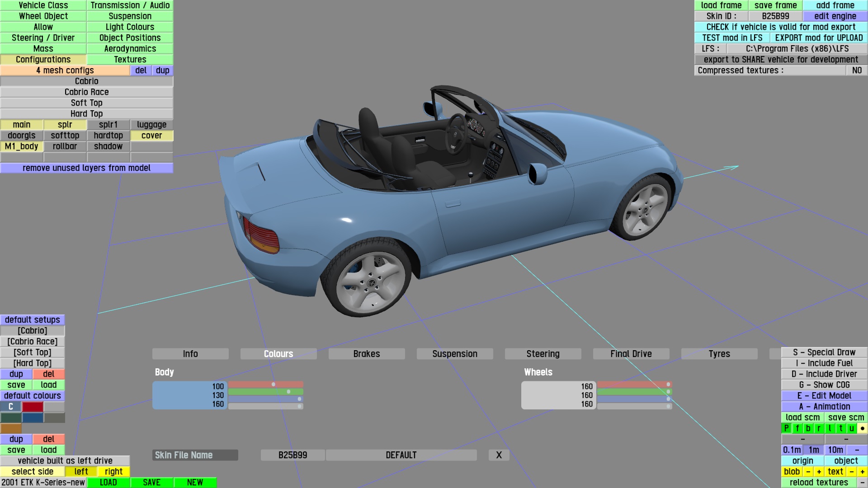The height and width of the screenshot is (488, 868).
Task: Click the P perspective view button
Action: click(x=786, y=428)
